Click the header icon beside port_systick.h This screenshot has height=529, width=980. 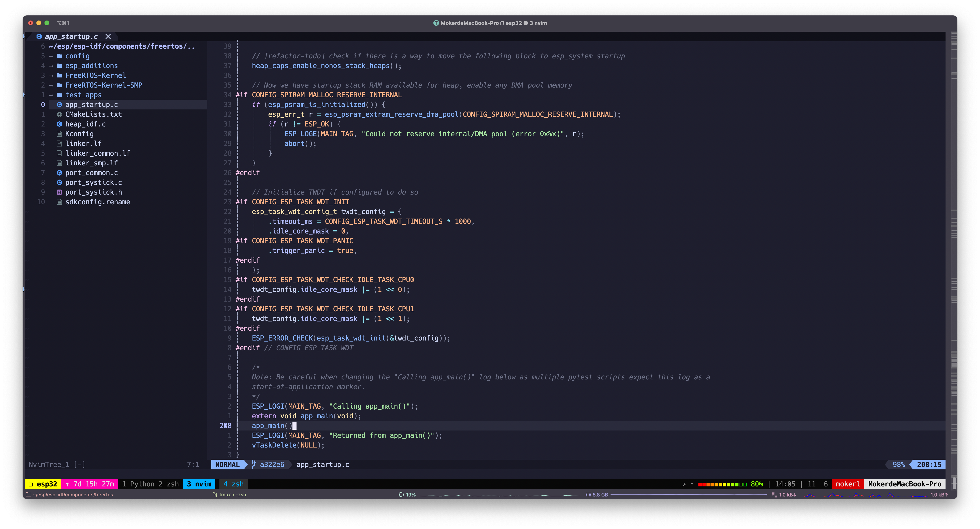click(59, 192)
